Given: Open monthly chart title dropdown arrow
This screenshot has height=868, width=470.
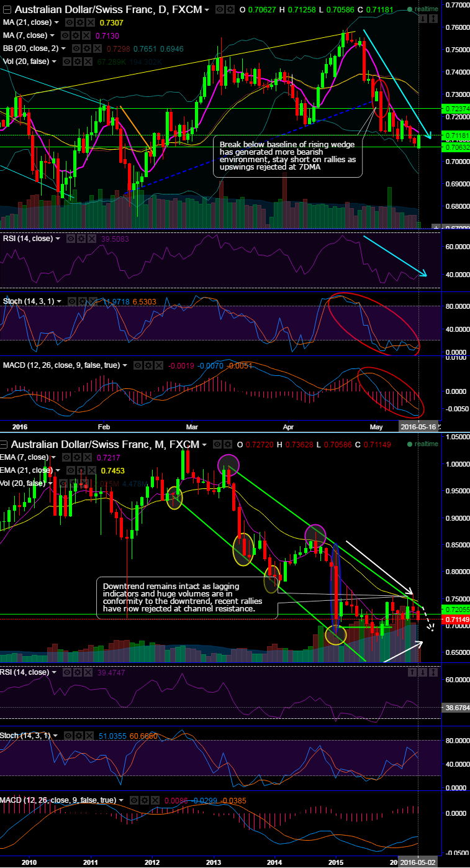Looking at the screenshot, I should click(204, 445).
